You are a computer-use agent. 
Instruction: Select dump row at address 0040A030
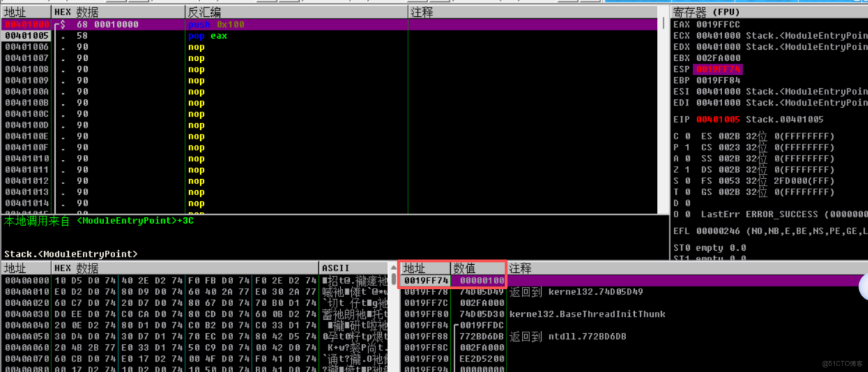pyautogui.click(x=194, y=314)
